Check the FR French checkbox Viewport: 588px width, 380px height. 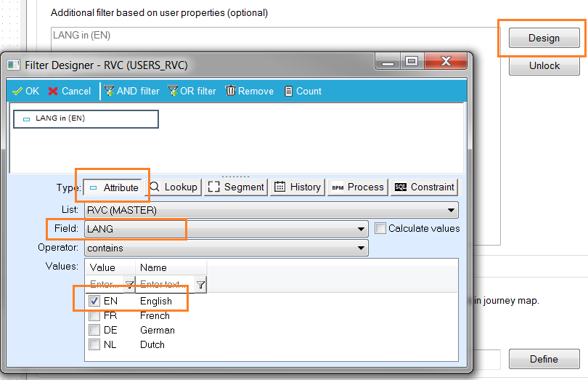click(x=94, y=315)
